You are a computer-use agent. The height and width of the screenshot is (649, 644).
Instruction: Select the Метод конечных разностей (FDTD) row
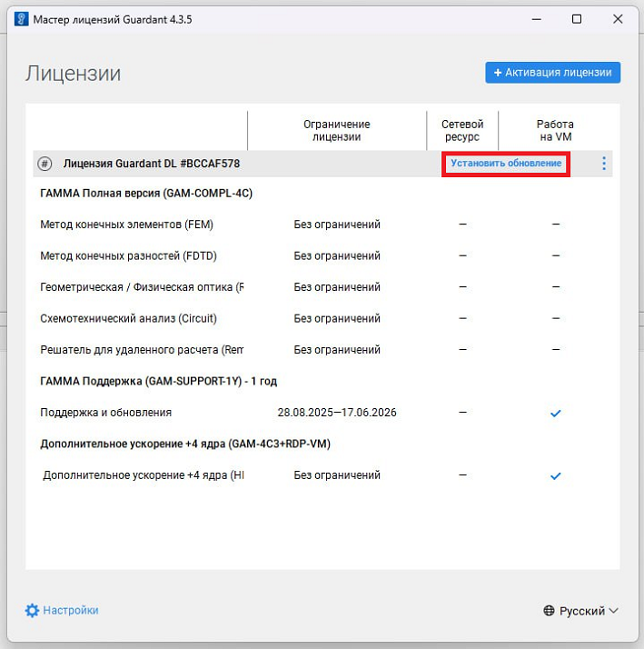(x=129, y=256)
